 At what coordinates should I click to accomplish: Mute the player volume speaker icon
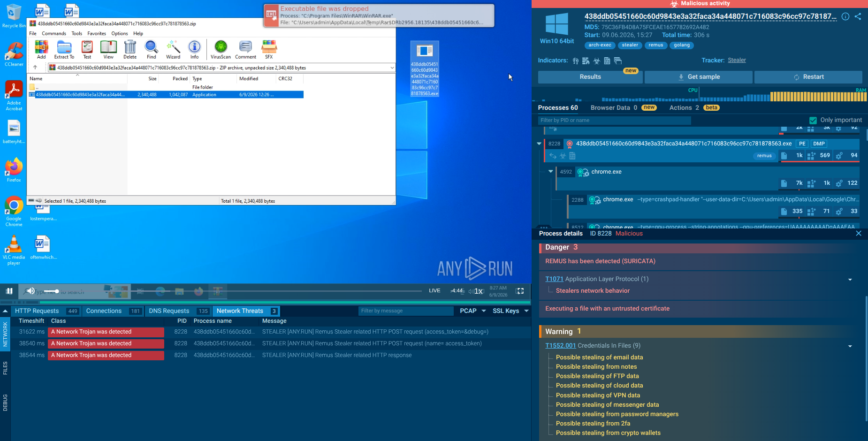tap(30, 291)
